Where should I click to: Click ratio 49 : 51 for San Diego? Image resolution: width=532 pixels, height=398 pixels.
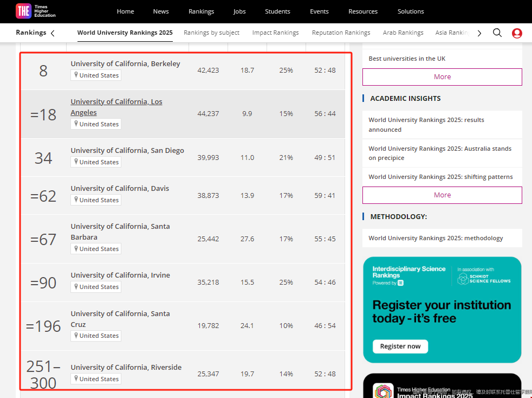(x=325, y=158)
